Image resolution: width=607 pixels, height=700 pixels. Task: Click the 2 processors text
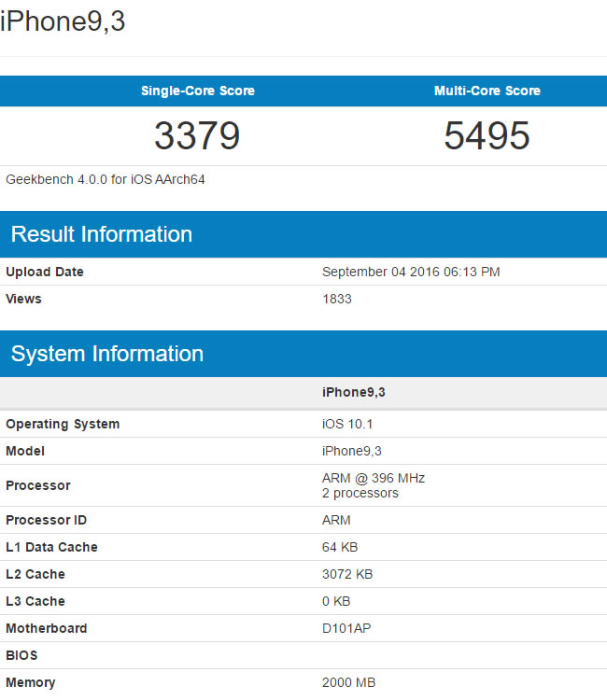(x=360, y=494)
